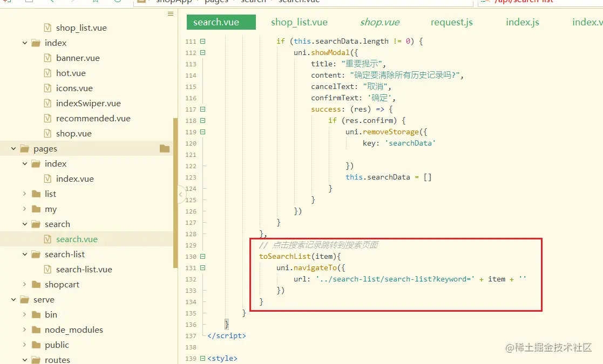This screenshot has width=603, height=364.
Task: Switch to the index.js editor tab
Action: tap(523, 22)
